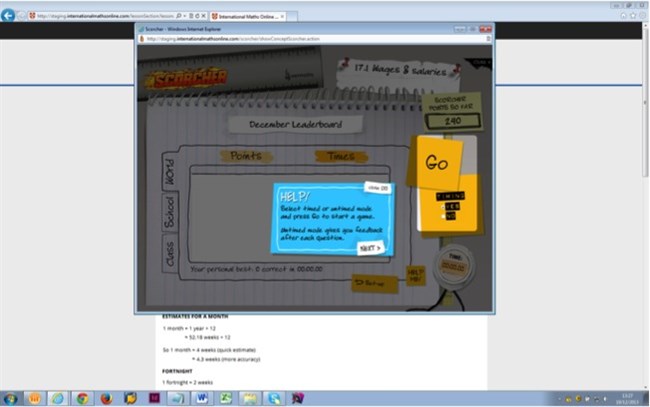This screenshot has height=407, width=650.
Task: Click the back arrow in main browser
Action: (x=7, y=16)
